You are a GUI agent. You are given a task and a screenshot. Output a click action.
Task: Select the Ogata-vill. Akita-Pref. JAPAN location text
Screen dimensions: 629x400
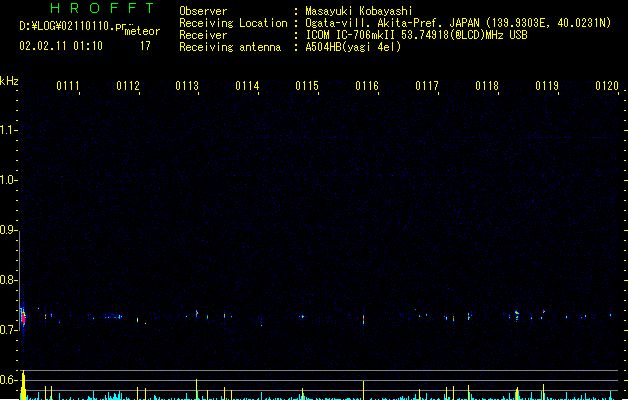coord(458,23)
